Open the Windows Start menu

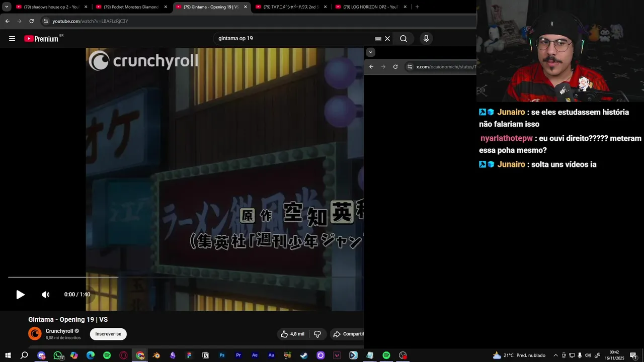pos(8,355)
